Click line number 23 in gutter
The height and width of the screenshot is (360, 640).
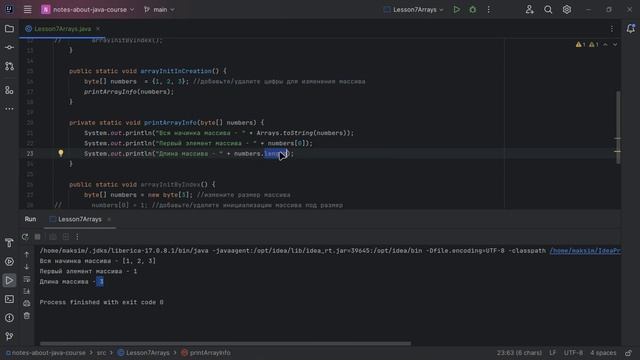30,153
